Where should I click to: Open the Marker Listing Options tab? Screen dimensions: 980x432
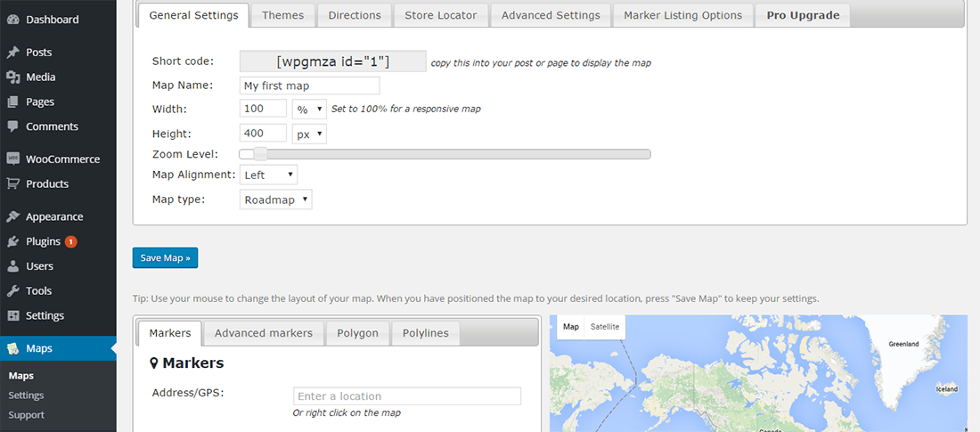pos(683,15)
